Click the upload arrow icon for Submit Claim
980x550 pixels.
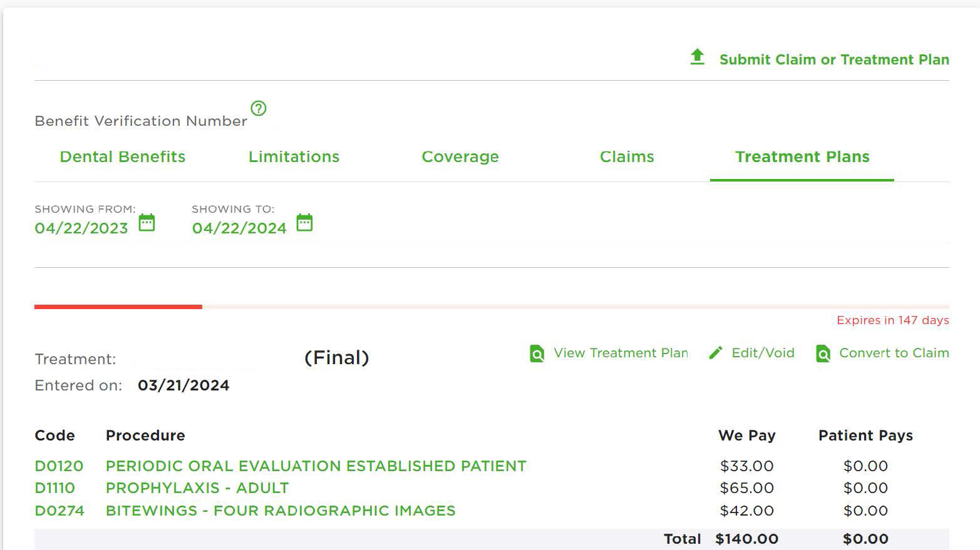point(697,57)
